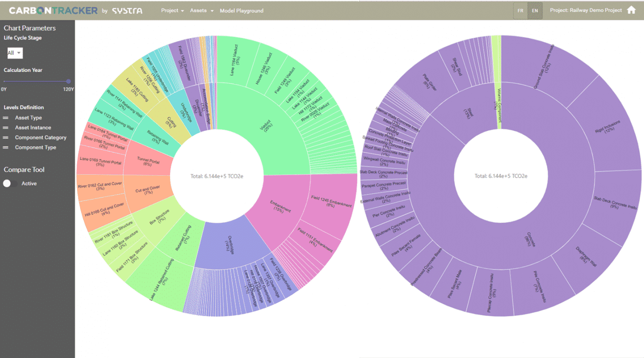The width and height of the screenshot is (644, 358).
Task: Select the EN language option
Action: click(535, 10)
